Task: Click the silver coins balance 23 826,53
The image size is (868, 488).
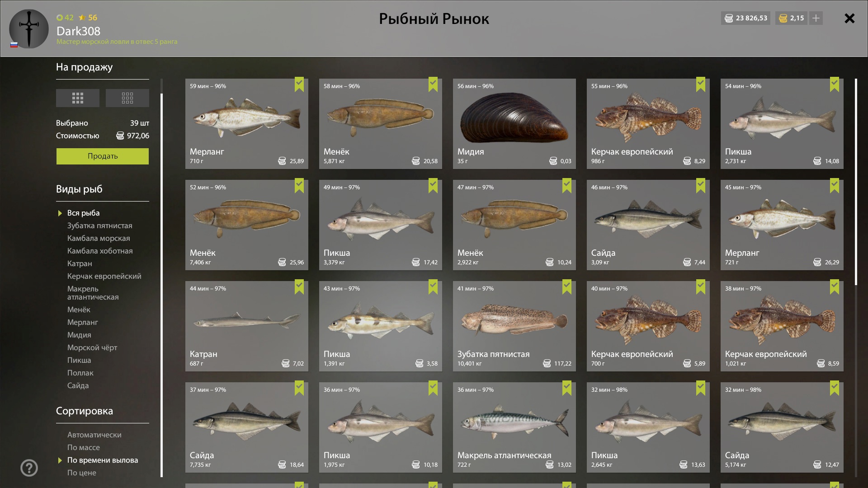Action: point(746,18)
